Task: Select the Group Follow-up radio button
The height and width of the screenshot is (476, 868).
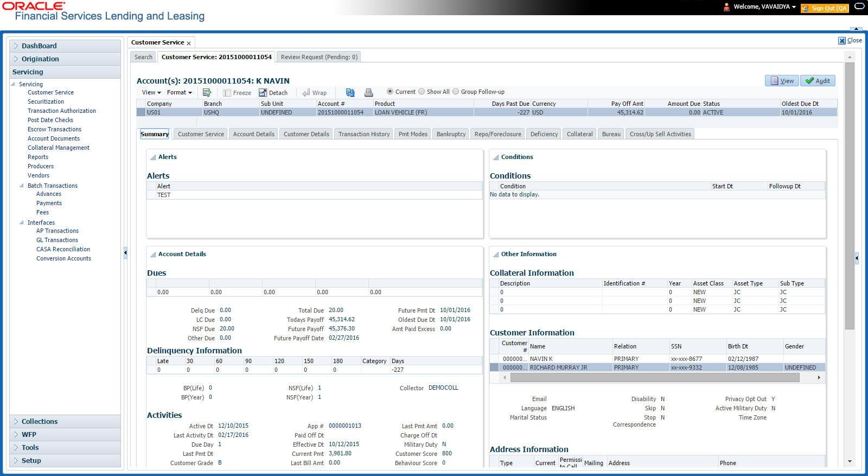Action: [456, 92]
